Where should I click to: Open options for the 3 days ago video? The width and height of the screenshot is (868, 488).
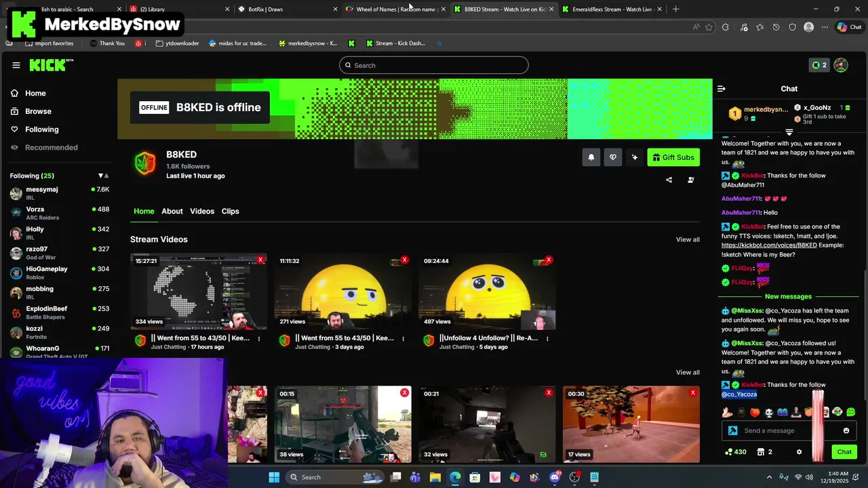coord(403,339)
